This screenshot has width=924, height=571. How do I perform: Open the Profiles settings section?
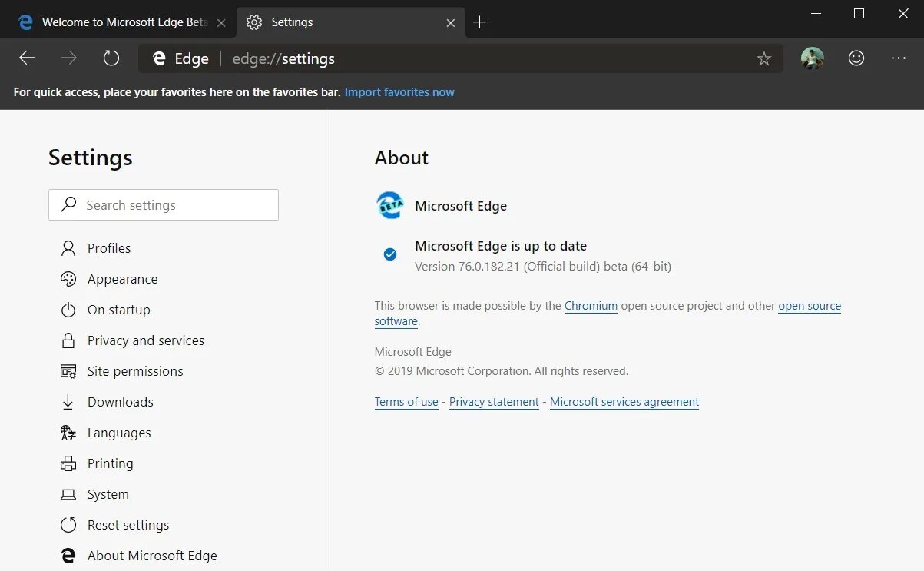(108, 248)
